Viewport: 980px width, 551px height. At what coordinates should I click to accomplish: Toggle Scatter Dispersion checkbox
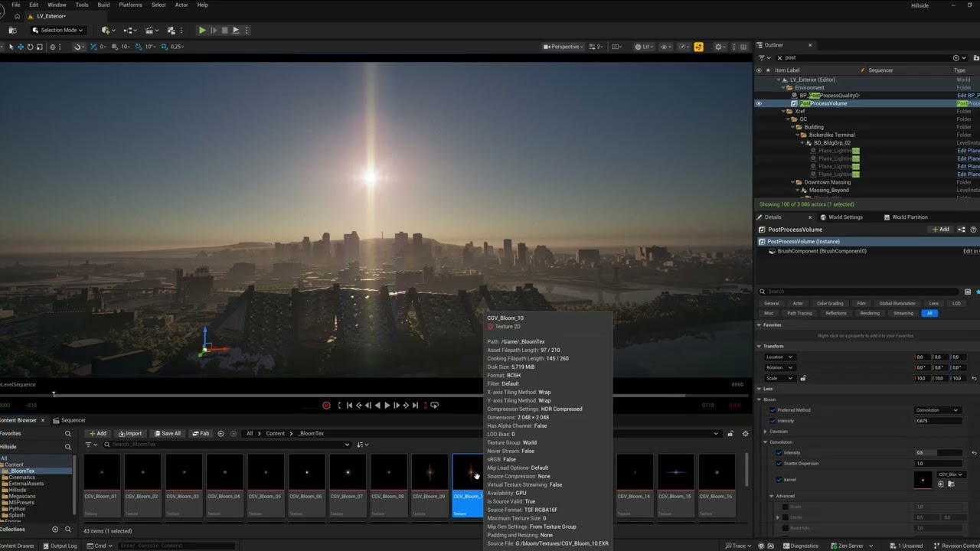pos(779,463)
